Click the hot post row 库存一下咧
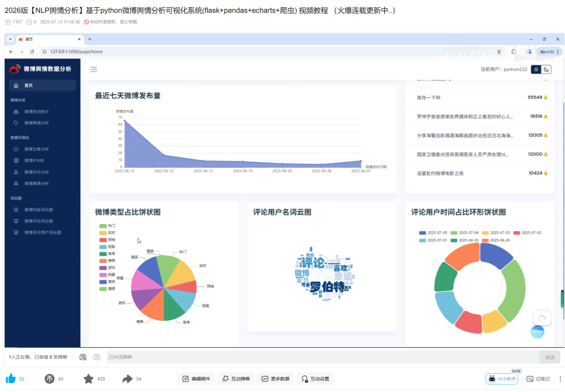The height and width of the screenshot is (392, 565). tap(480, 98)
